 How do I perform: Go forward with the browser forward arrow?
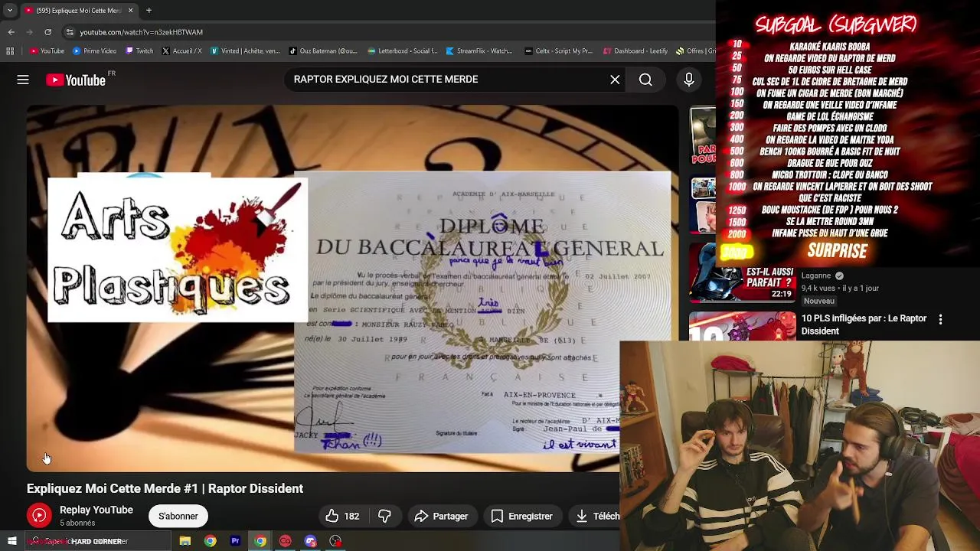(29, 32)
